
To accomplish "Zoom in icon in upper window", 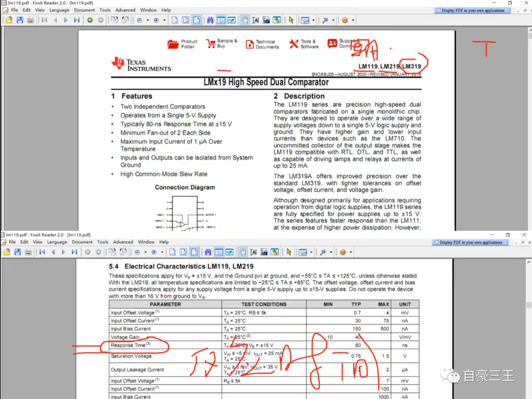I will (156, 20).
